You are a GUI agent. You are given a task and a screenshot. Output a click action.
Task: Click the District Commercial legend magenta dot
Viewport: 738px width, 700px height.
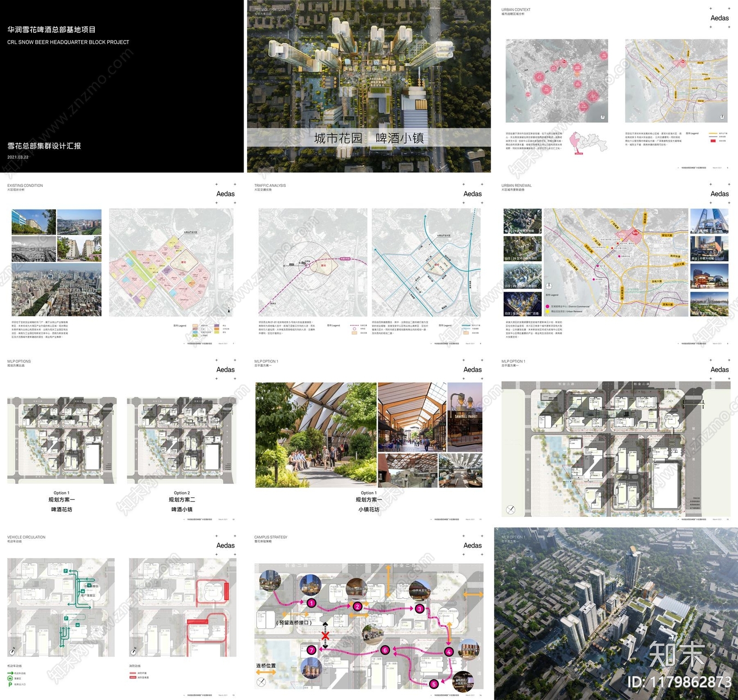coord(548,306)
